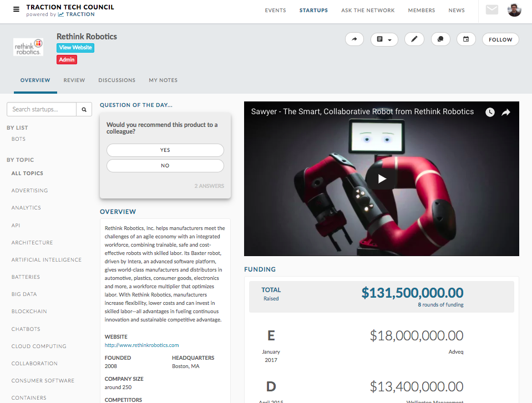This screenshot has height=403, width=532.
Task: Click the search magnifier icon
Action: (84, 109)
